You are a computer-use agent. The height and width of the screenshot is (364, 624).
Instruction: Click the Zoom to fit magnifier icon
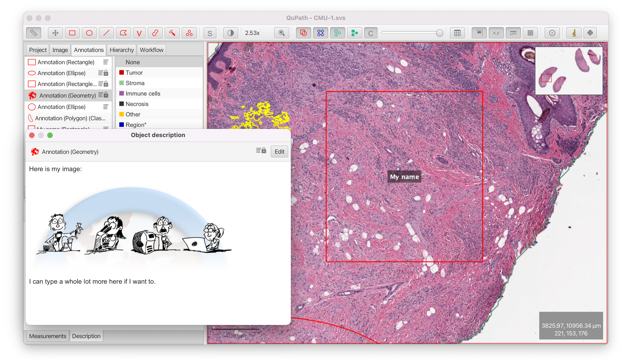pos(282,33)
